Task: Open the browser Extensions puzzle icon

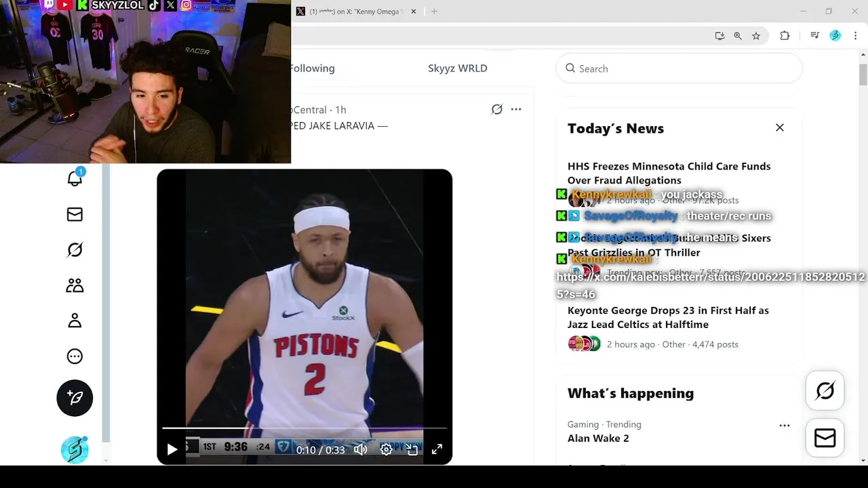Action: (x=785, y=36)
